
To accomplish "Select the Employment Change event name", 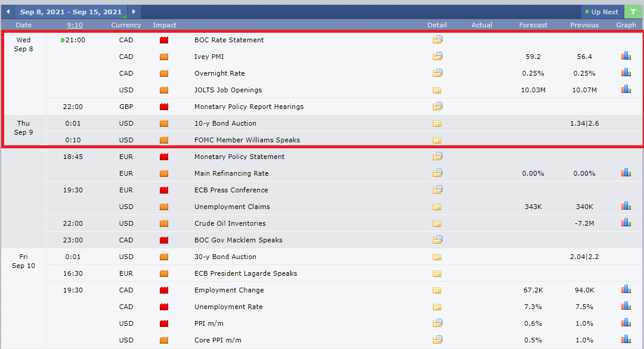I will tap(229, 290).
